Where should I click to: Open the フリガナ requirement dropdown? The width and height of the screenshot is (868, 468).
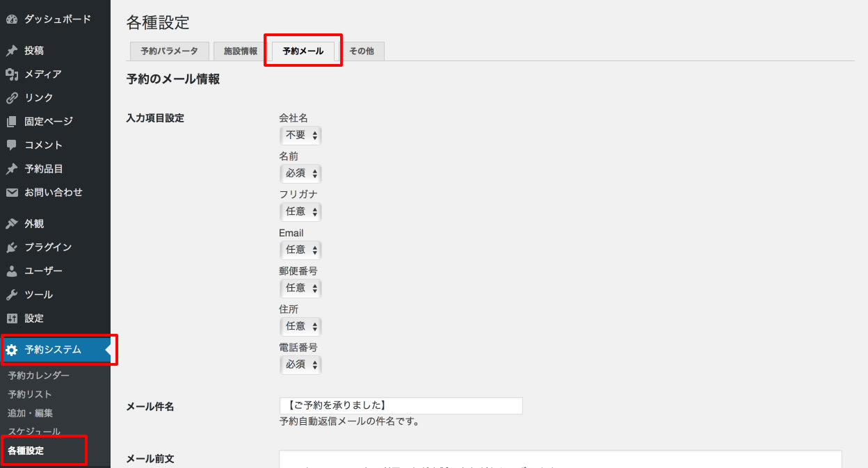click(300, 211)
